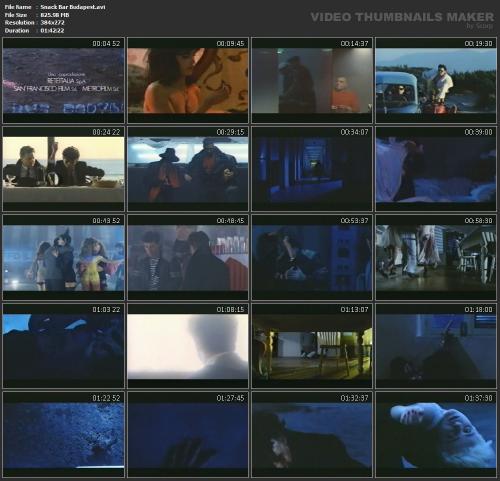
Task: Select the thumbnail frame at 01:22:52
Action: coord(63,435)
